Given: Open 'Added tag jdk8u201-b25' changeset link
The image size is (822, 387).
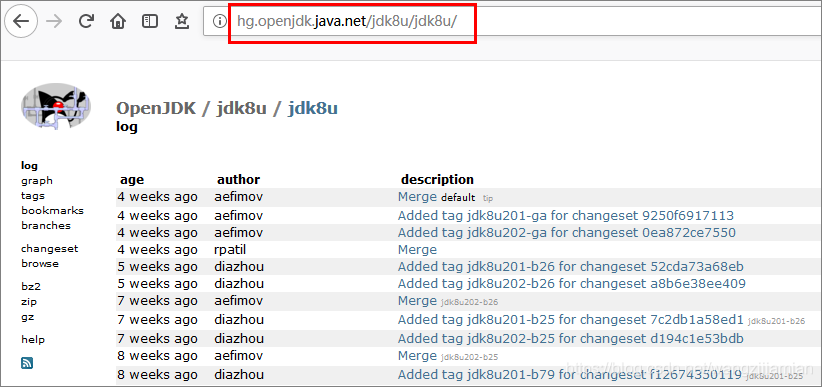Looking at the screenshot, I should [570, 319].
